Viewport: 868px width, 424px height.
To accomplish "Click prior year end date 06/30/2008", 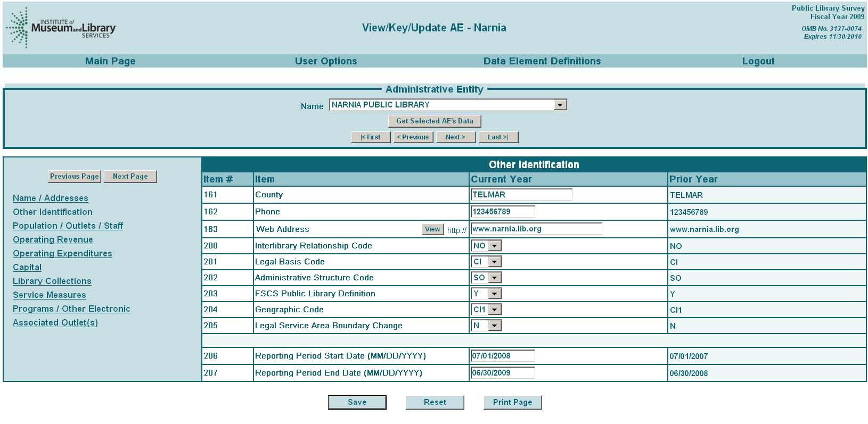I will (689, 373).
